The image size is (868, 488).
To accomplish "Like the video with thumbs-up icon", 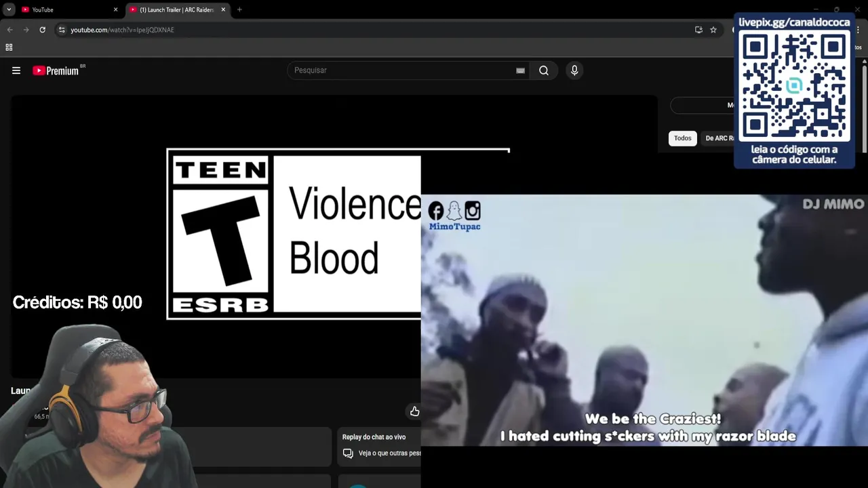I will click(414, 411).
